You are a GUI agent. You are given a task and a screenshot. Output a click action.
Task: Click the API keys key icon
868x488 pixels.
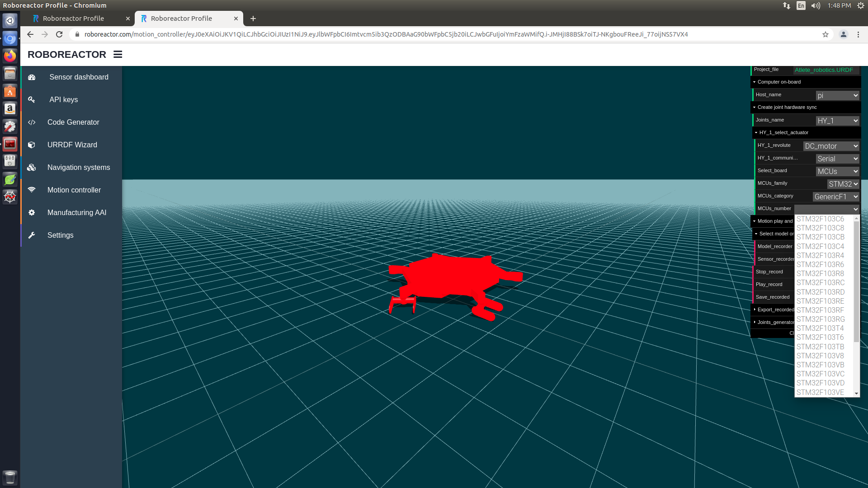pos(32,100)
